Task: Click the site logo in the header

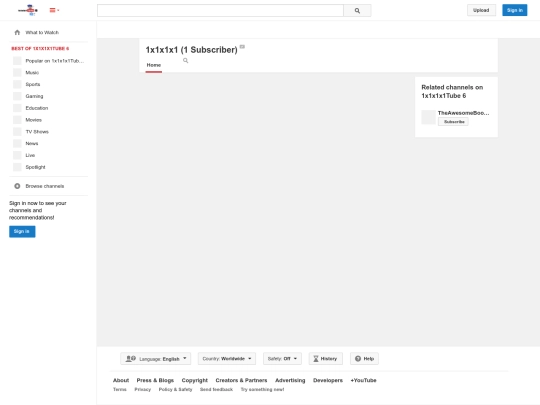Action: 28,10
